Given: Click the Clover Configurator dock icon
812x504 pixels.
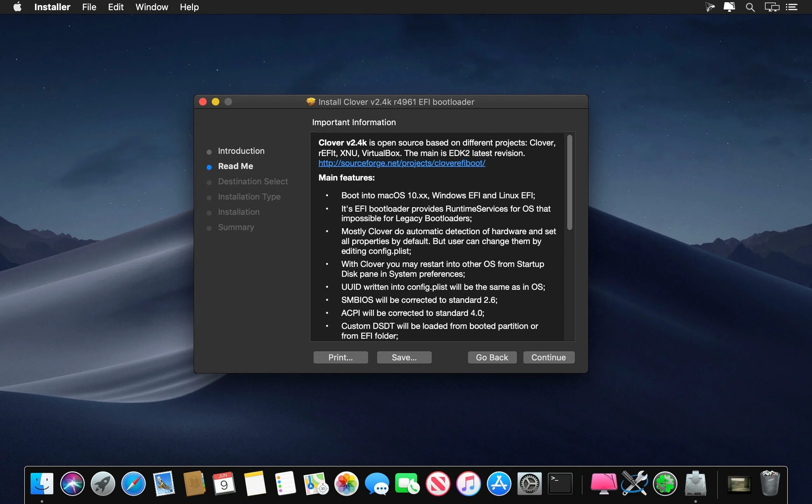Looking at the screenshot, I should (x=665, y=484).
